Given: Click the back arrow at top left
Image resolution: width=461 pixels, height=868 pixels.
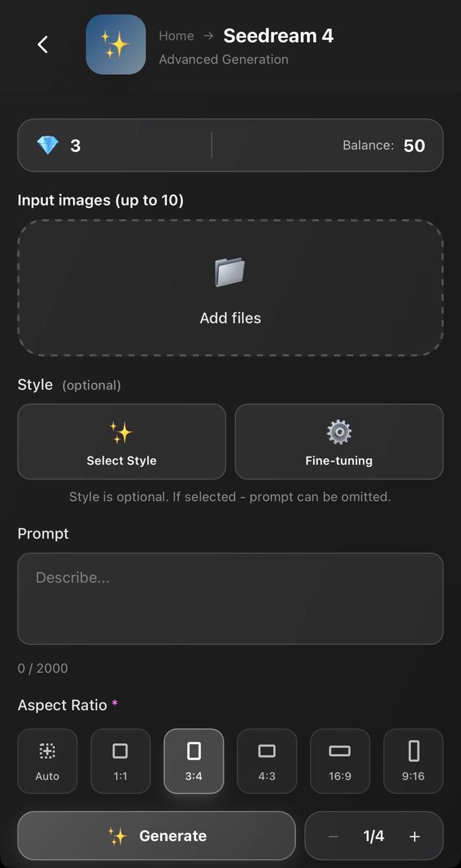Looking at the screenshot, I should pos(43,44).
